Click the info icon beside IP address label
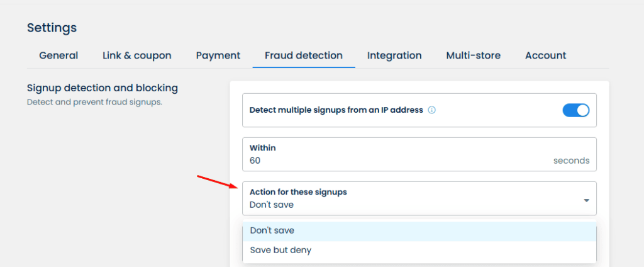 pos(432,110)
